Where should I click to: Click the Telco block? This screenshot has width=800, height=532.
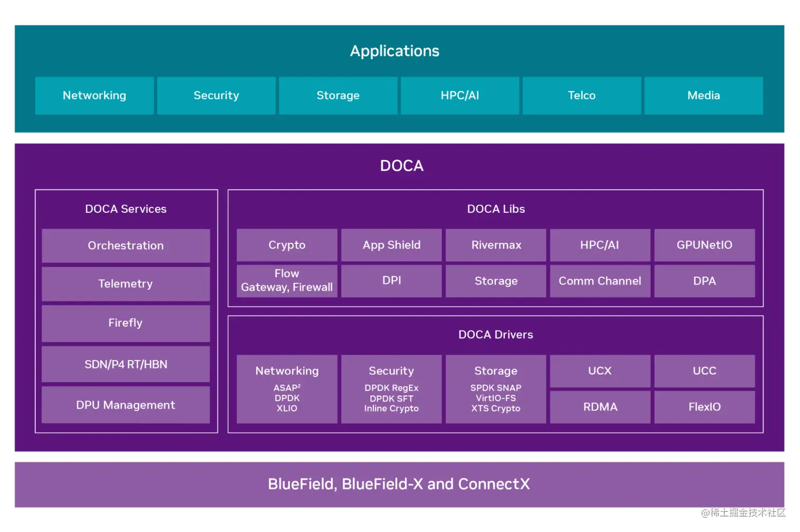click(x=581, y=96)
